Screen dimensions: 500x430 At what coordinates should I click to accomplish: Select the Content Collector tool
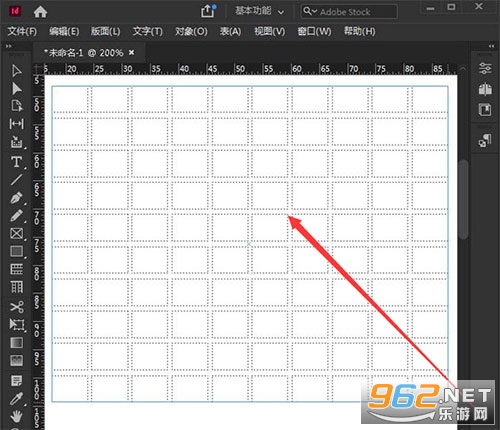point(16,142)
